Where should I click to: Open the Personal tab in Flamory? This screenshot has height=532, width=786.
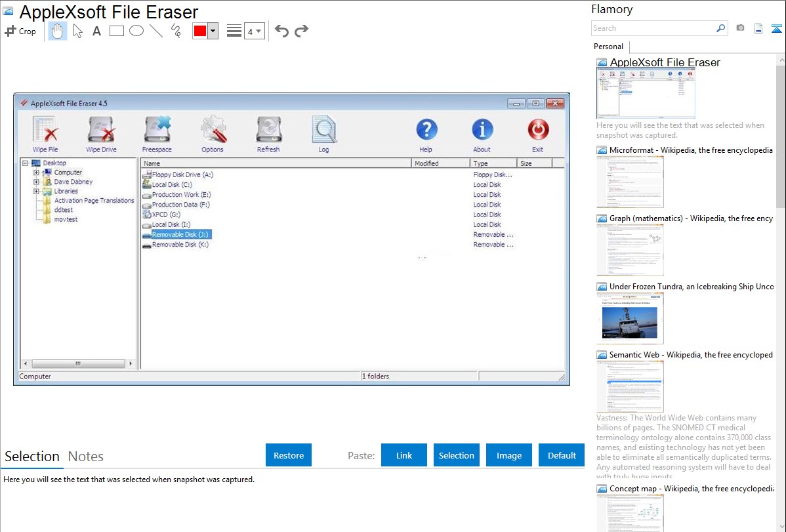point(609,47)
